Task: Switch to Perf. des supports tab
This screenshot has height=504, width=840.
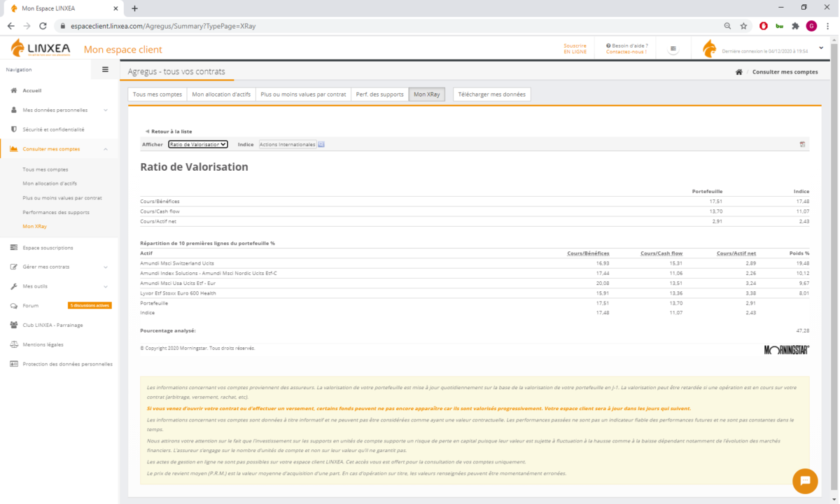Action: click(x=379, y=94)
